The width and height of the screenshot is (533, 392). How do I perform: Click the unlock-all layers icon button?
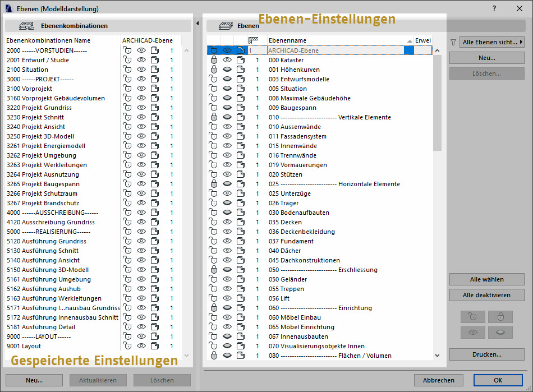click(x=472, y=317)
